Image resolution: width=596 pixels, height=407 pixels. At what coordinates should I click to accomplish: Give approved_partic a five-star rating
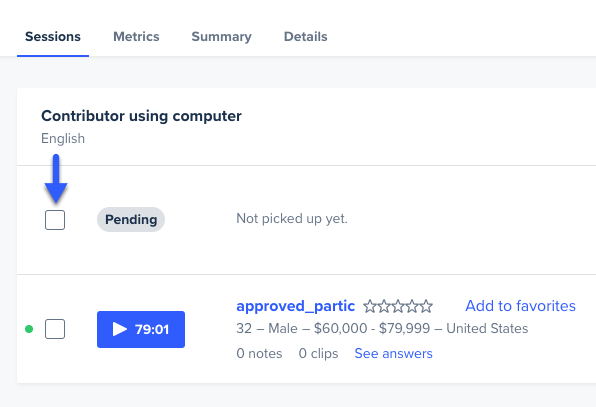[426, 306]
